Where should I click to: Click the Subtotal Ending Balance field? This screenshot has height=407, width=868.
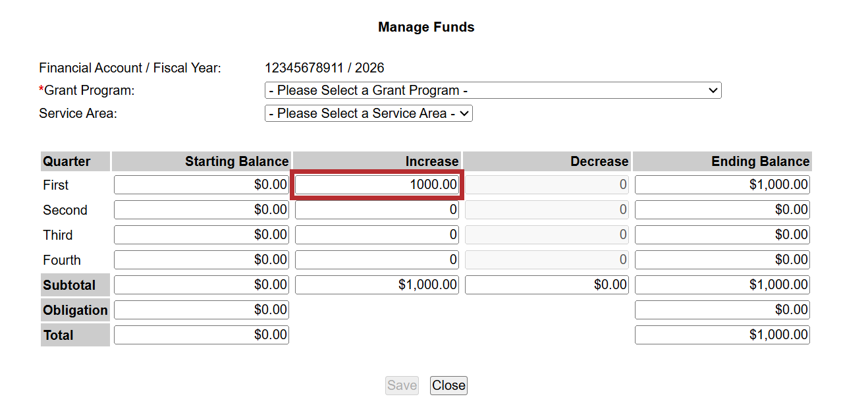coord(722,285)
